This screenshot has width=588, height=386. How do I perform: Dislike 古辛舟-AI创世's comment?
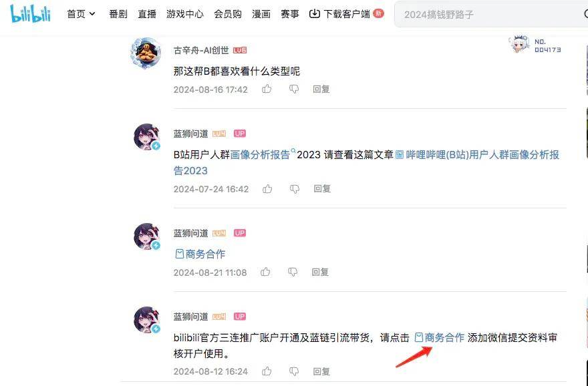point(294,89)
